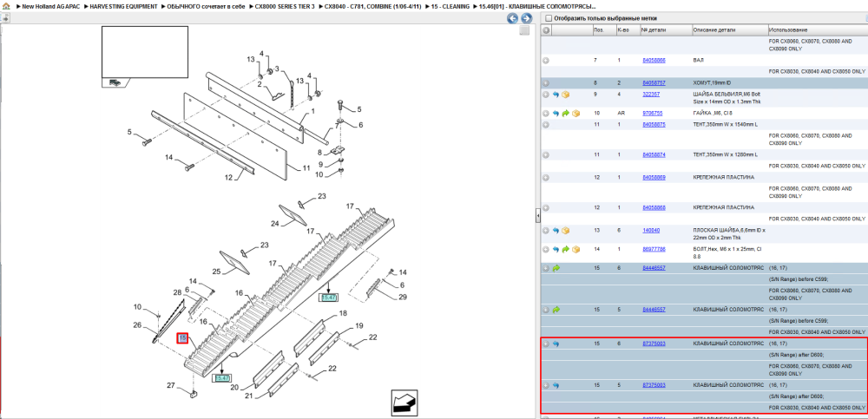Open part number link 322357
868x419 pixels.
tap(651, 94)
